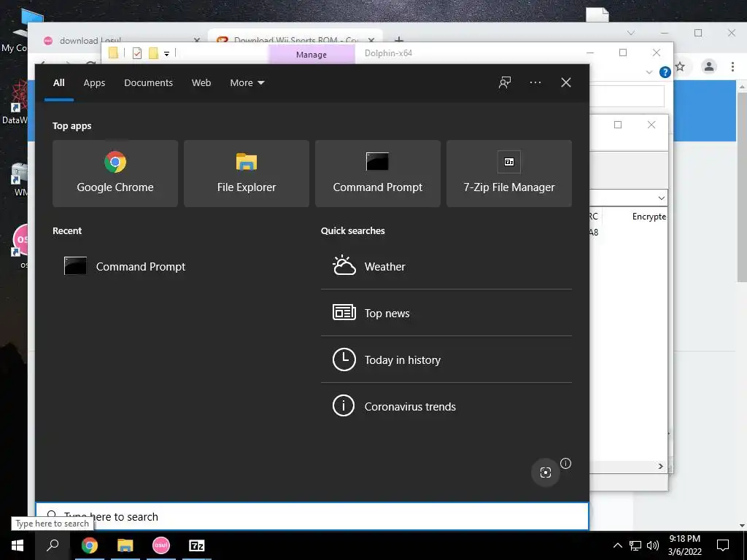This screenshot has width=747, height=560.
Task: Open Chrome profile avatar icon
Action: click(x=709, y=66)
